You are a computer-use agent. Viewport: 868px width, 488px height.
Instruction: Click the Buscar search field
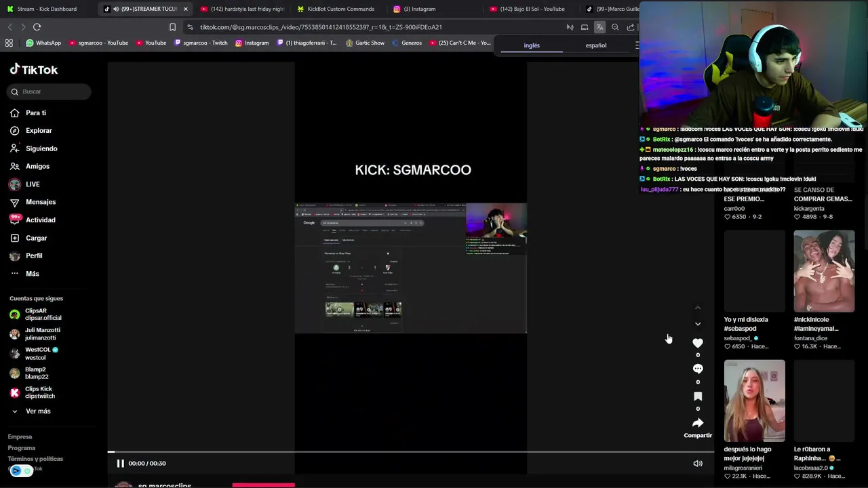pyautogui.click(x=49, y=91)
